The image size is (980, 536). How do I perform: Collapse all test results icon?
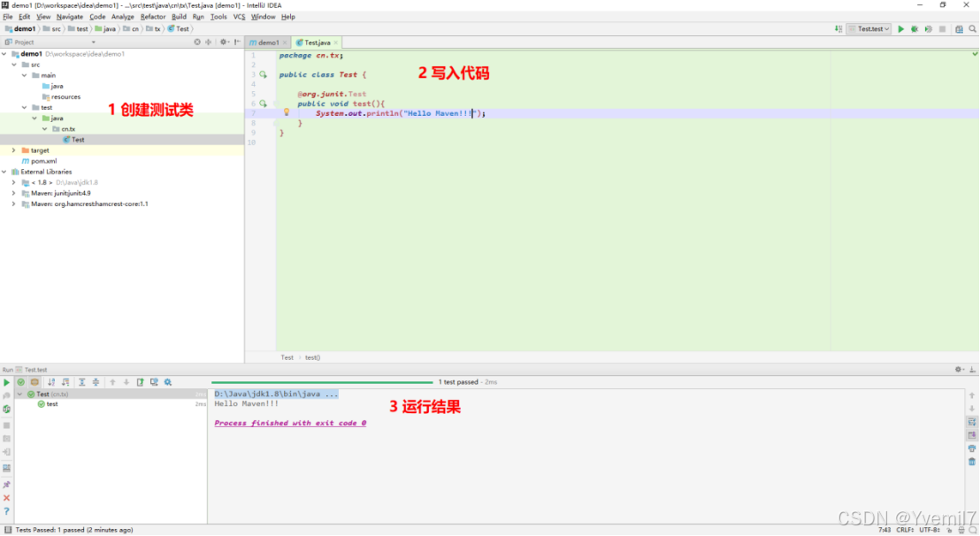pyautogui.click(x=96, y=382)
